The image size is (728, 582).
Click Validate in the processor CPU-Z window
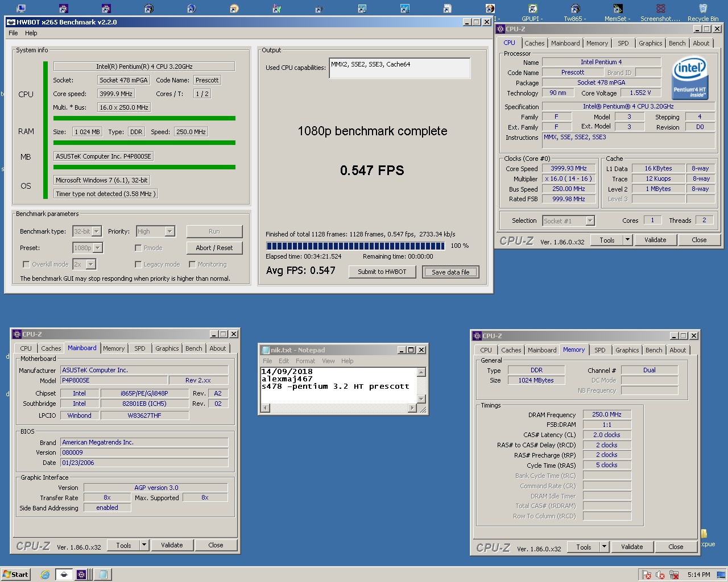(655, 240)
